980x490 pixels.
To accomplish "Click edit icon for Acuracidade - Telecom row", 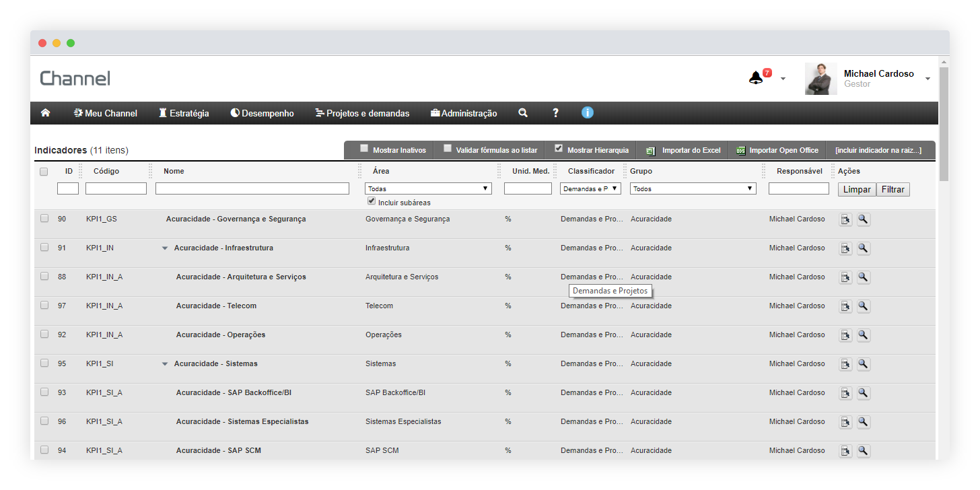I will pos(845,306).
